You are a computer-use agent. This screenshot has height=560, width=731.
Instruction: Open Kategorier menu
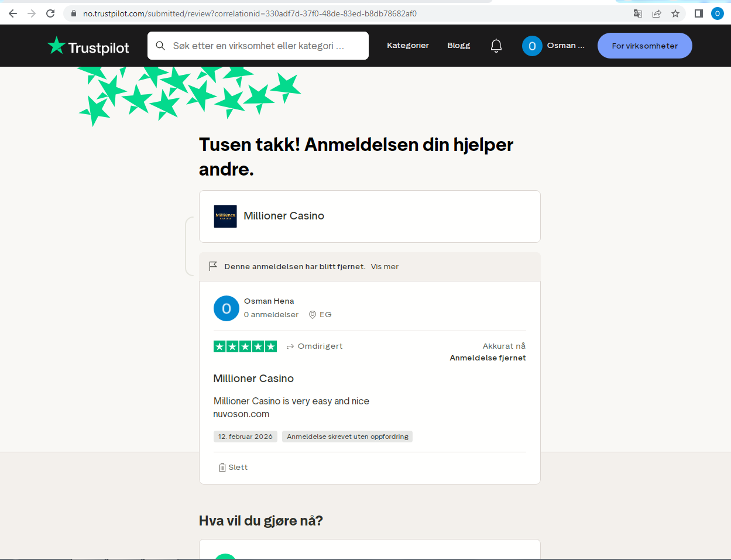point(408,46)
